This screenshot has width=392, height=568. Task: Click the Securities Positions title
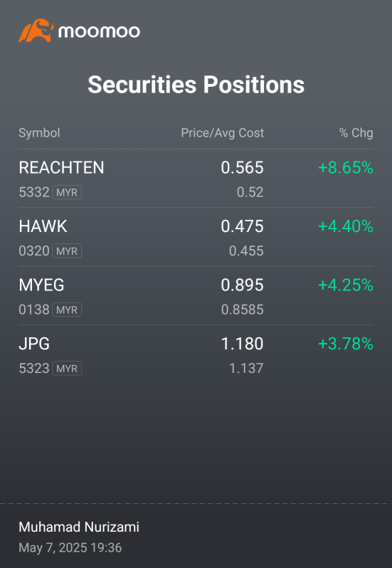tap(196, 85)
